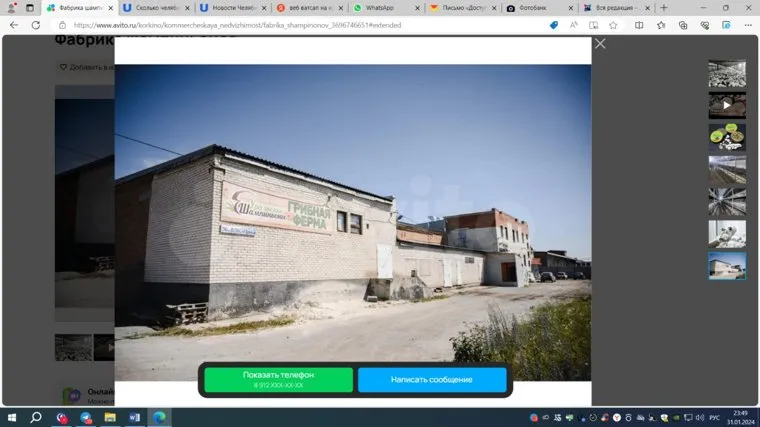Open Windows Start menu

pos(12,417)
